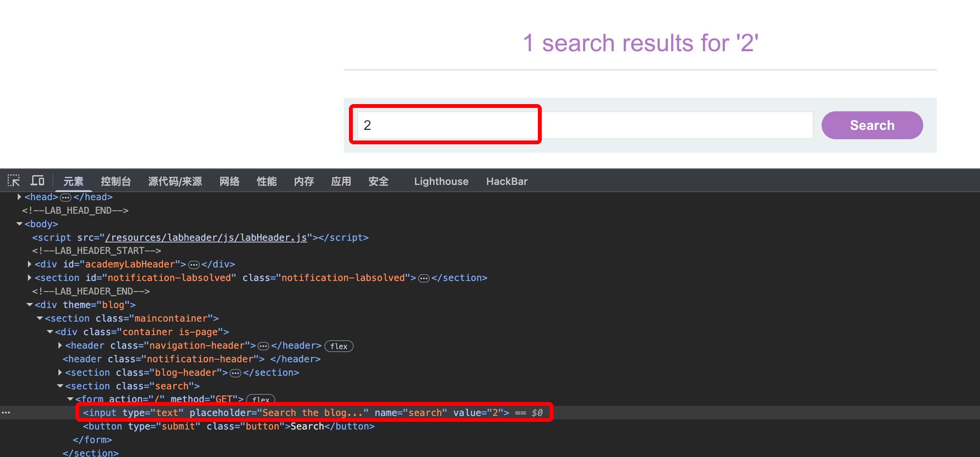
Task: Open the labHeader.js script link
Action: tap(206, 237)
